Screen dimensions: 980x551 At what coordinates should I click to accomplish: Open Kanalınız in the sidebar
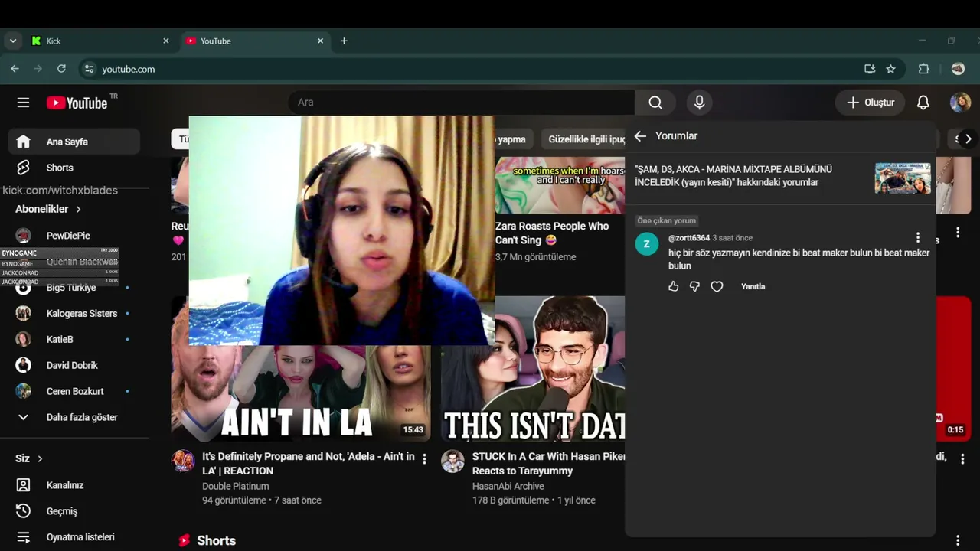(x=74, y=485)
